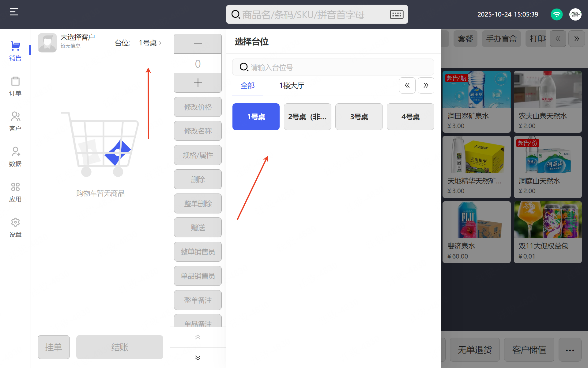Expand the 台位 1号桌 selector chevron
588x368 pixels.
[x=160, y=43]
